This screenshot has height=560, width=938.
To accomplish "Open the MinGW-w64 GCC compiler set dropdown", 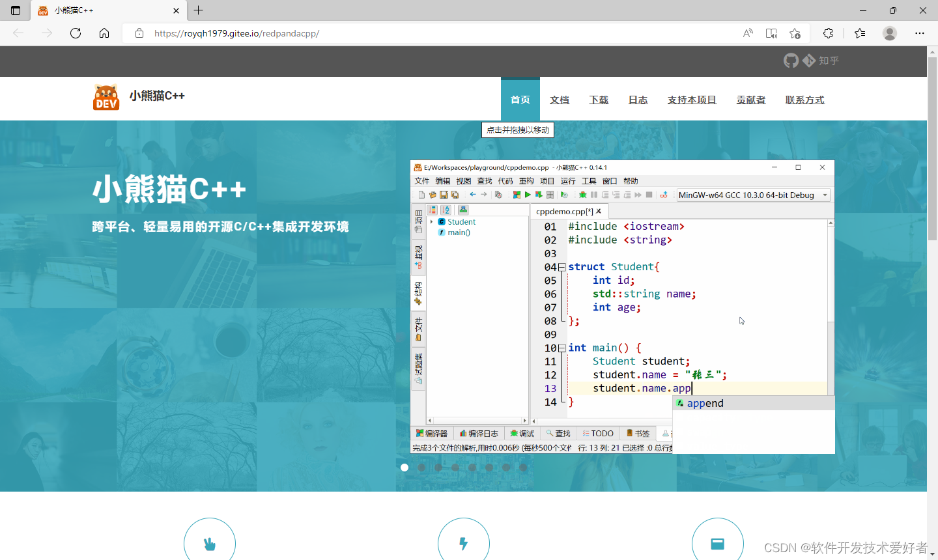I will [754, 195].
